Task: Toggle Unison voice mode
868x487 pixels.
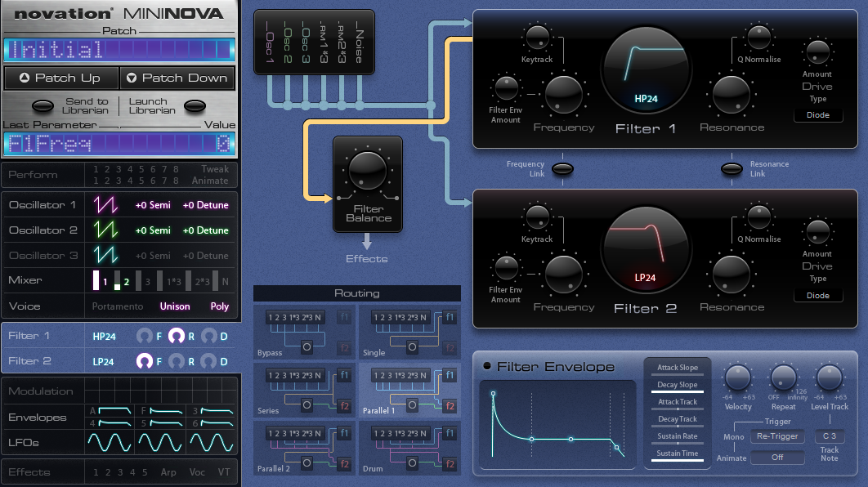Action: click(175, 306)
